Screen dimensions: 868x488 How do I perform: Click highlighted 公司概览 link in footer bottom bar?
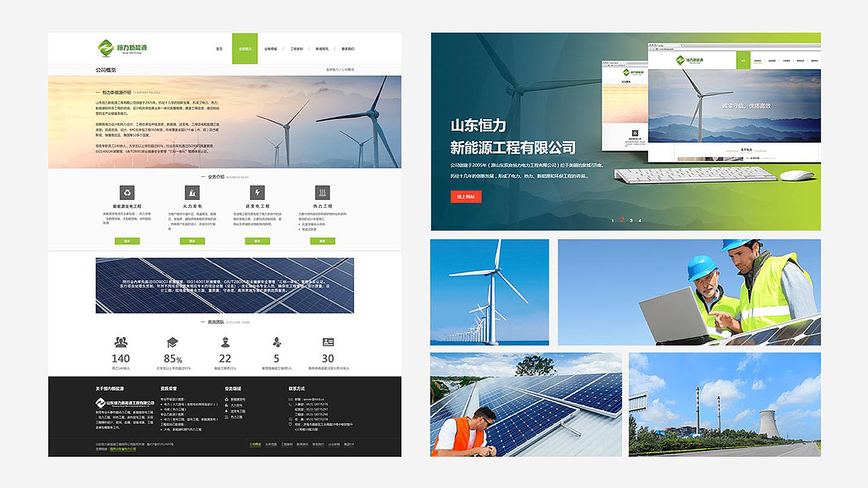click(x=255, y=445)
